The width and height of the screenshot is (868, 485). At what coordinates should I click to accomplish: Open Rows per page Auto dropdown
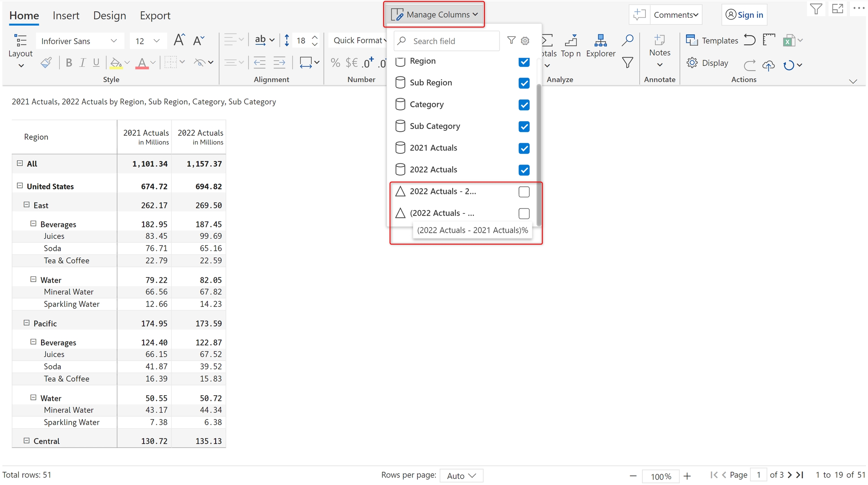(461, 476)
